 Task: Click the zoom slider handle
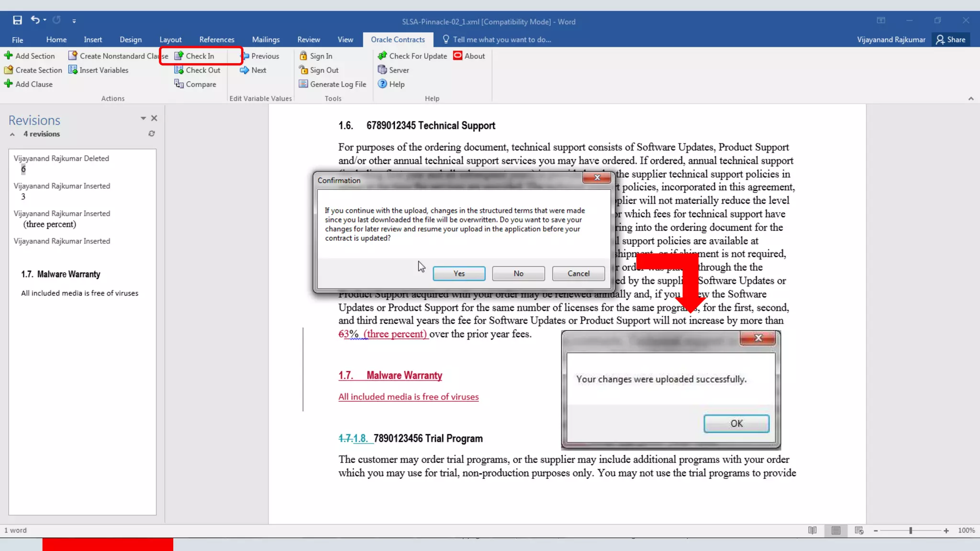click(x=911, y=530)
